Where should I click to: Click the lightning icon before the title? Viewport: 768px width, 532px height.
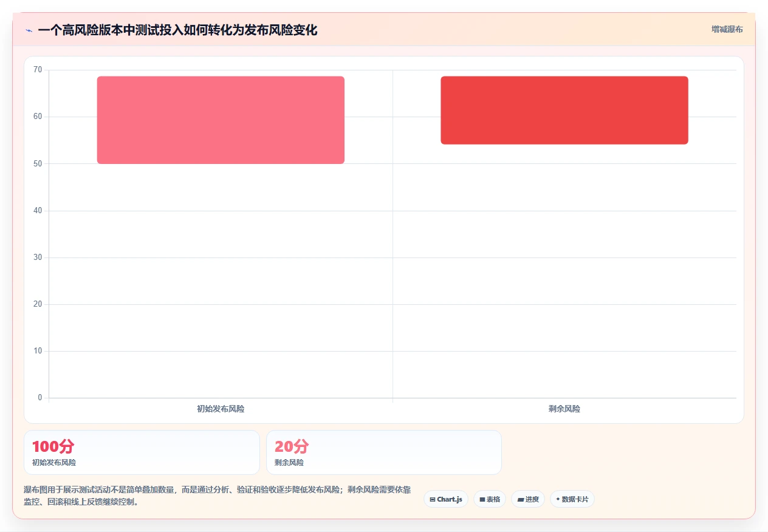[x=29, y=30]
